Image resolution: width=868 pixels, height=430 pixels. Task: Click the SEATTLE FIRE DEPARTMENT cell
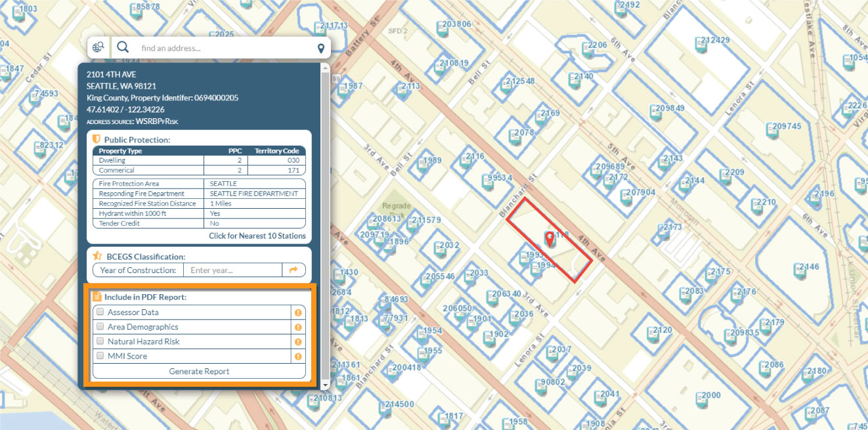tap(254, 194)
